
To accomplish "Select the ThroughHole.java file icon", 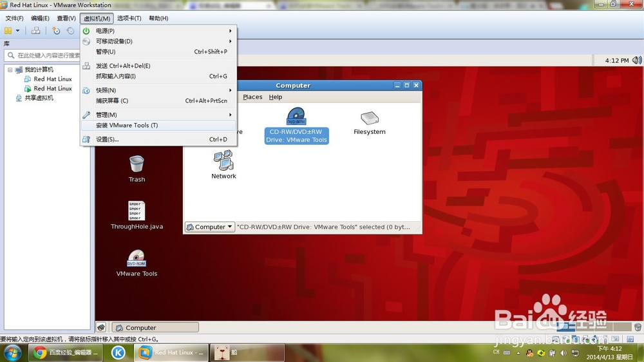I will (137, 215).
